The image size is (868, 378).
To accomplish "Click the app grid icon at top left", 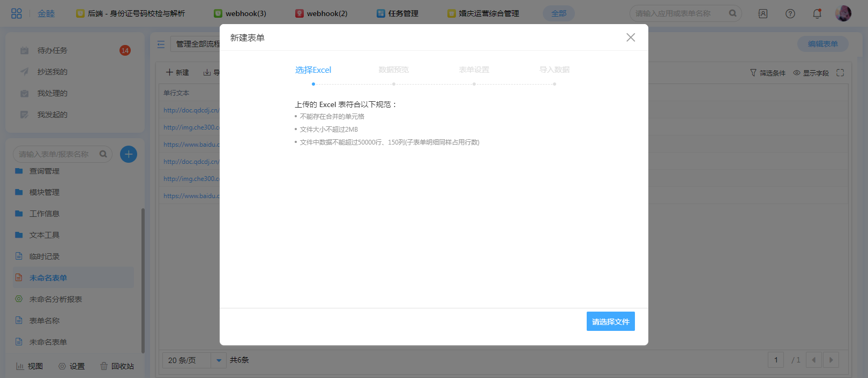I will point(16,13).
